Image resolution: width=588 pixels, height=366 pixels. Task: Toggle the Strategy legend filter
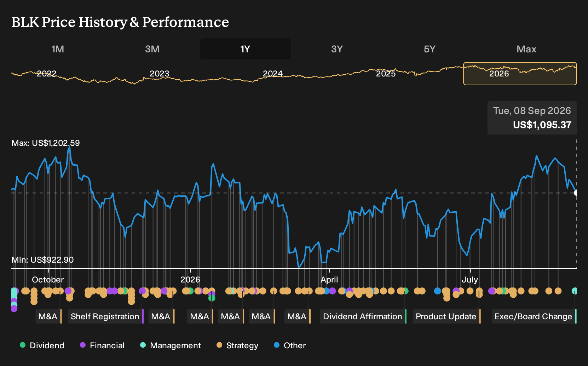tap(237, 345)
